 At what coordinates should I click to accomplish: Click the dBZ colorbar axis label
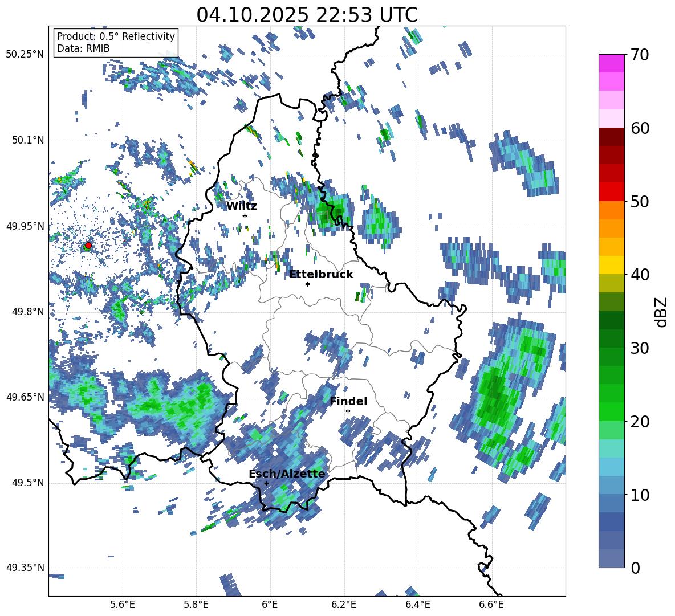[x=662, y=312]
